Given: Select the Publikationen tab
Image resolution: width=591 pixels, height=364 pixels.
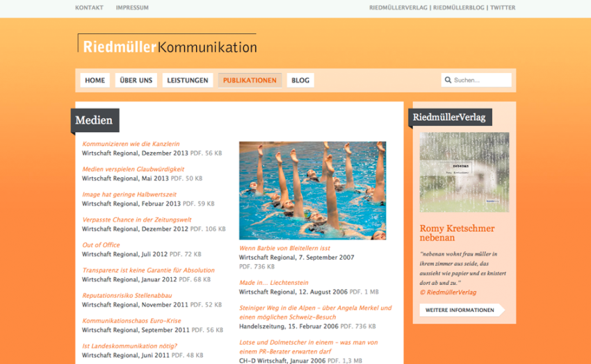Looking at the screenshot, I should pos(250,81).
